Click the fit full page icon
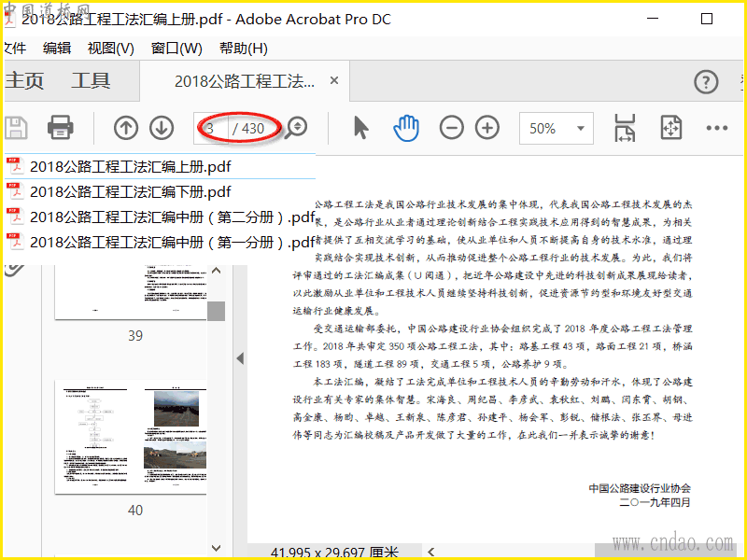The width and height of the screenshot is (747, 560). point(670,128)
